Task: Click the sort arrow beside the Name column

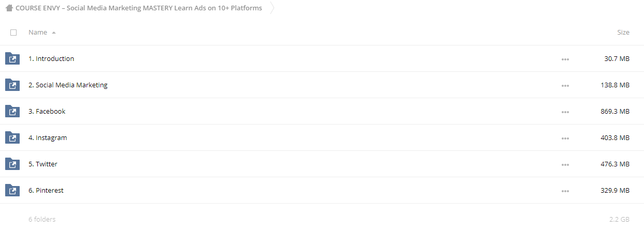Action: pos(54,33)
